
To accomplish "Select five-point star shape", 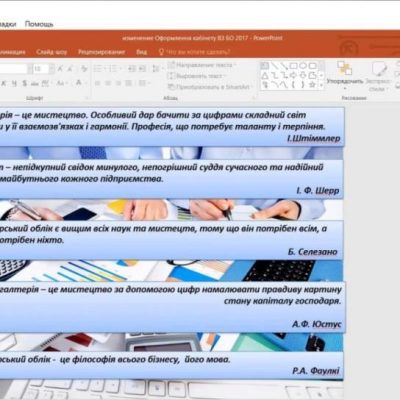I will point(312,85).
